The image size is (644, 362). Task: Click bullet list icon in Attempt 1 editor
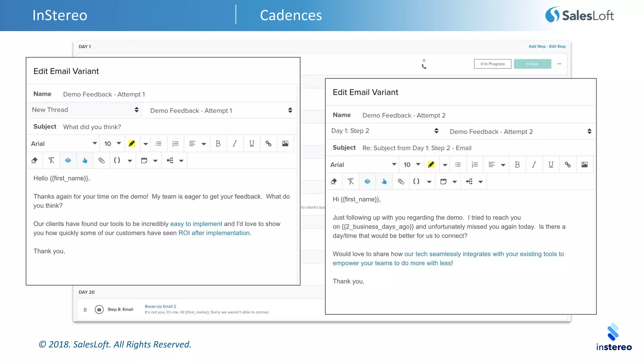(x=158, y=144)
